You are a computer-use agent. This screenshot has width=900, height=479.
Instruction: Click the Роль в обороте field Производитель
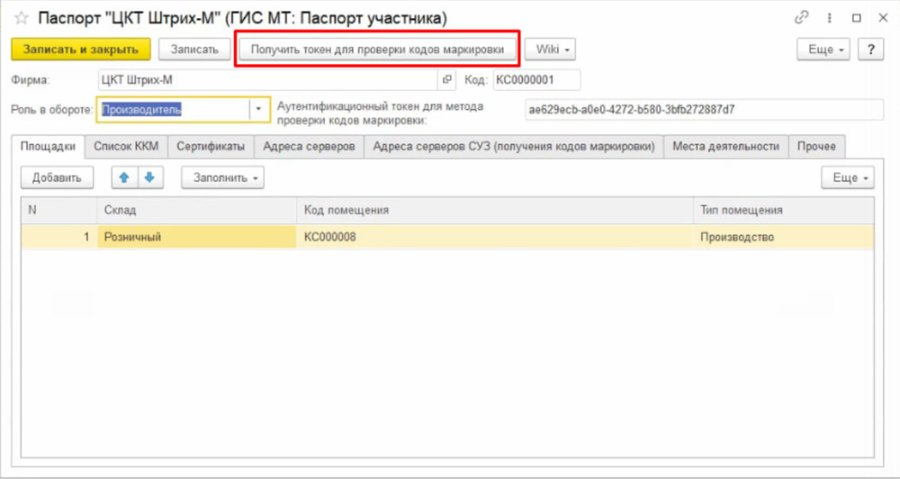coord(174,109)
